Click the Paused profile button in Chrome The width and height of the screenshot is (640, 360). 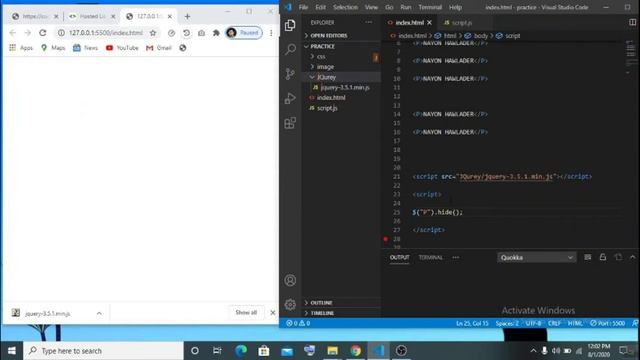[x=244, y=33]
